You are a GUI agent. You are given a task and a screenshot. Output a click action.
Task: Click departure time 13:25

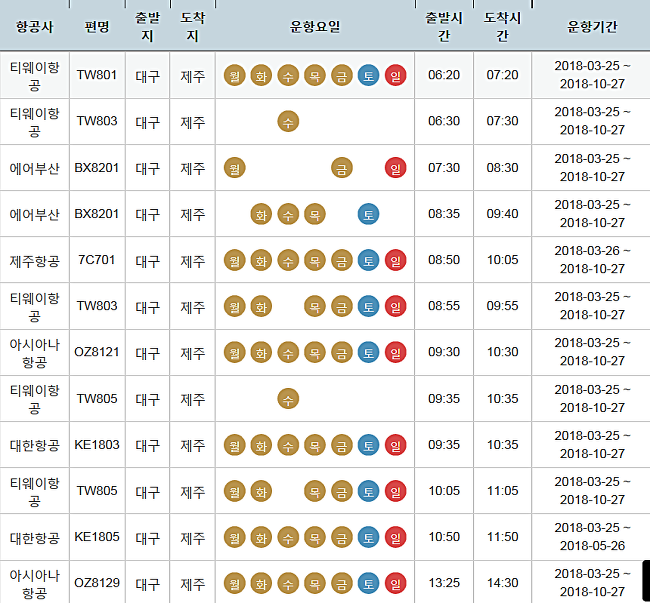coord(444,583)
